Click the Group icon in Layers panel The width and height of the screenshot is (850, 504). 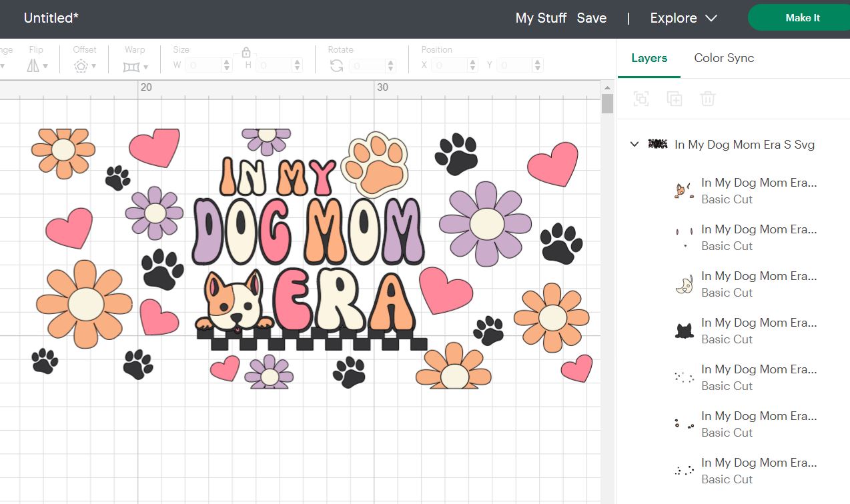(x=641, y=99)
